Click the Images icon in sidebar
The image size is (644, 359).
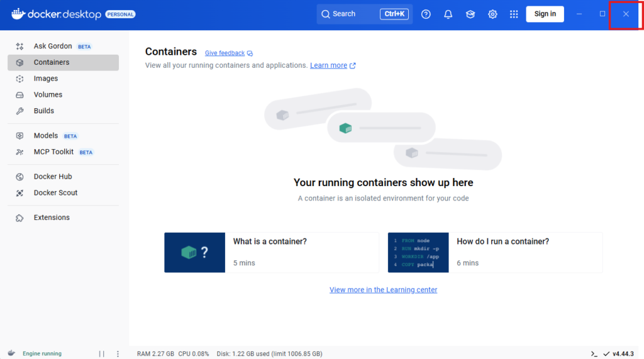19,79
